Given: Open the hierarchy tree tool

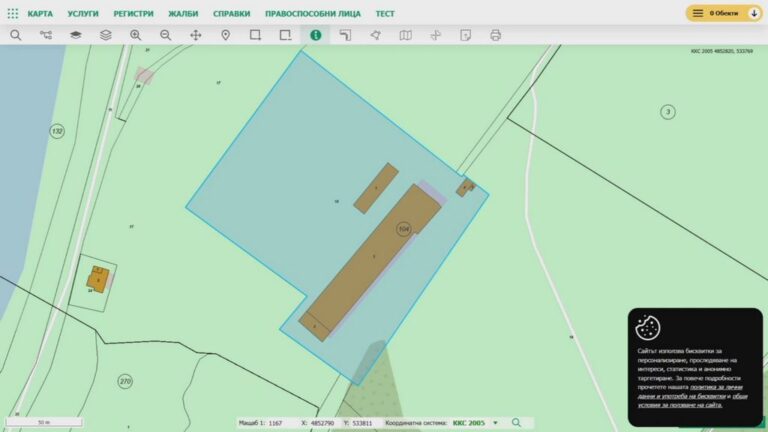Looking at the screenshot, I should point(46,35).
